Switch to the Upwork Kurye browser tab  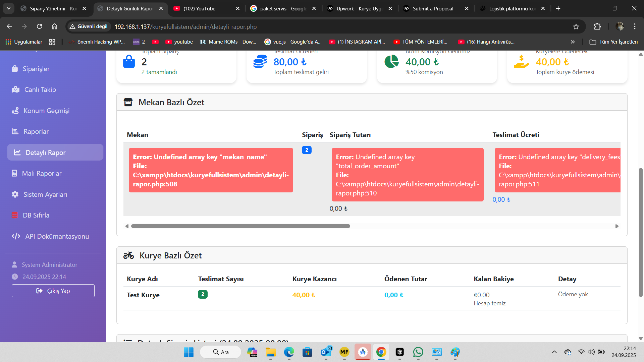(x=359, y=8)
